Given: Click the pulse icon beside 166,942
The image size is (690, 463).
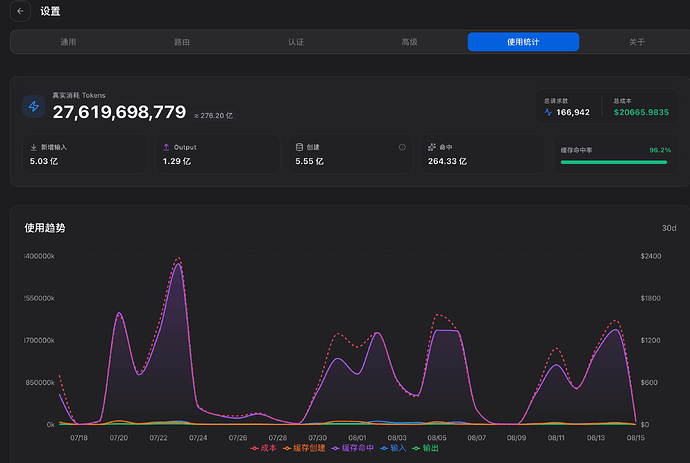Looking at the screenshot, I should pyautogui.click(x=548, y=112).
